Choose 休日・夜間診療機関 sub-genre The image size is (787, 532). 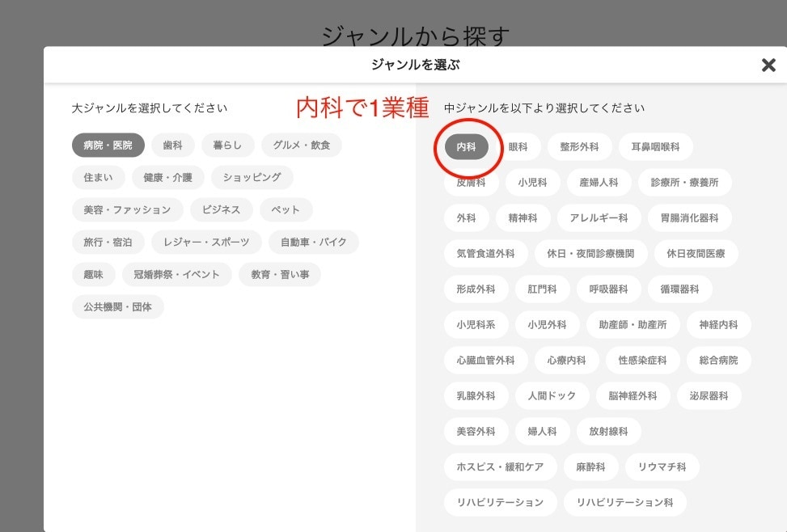(590, 253)
